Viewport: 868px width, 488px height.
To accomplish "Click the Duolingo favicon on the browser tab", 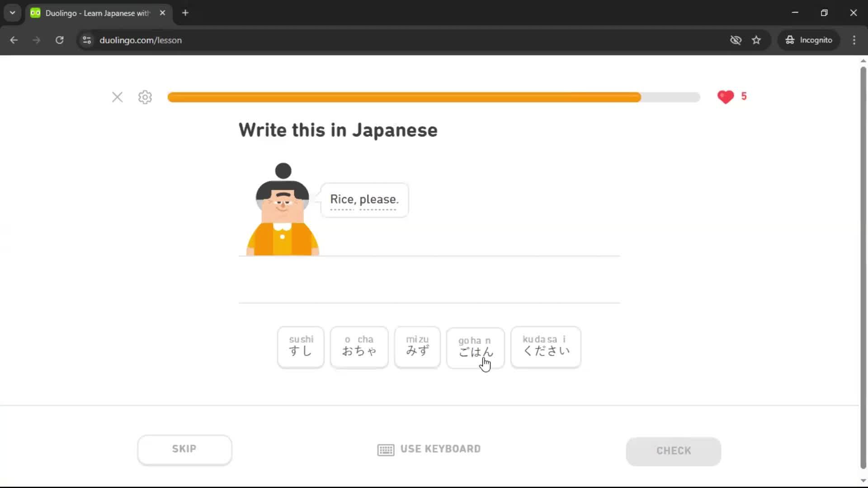I will click(x=35, y=13).
